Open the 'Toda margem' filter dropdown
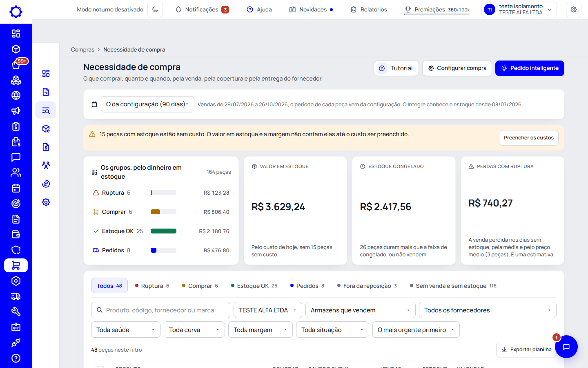 click(x=261, y=330)
